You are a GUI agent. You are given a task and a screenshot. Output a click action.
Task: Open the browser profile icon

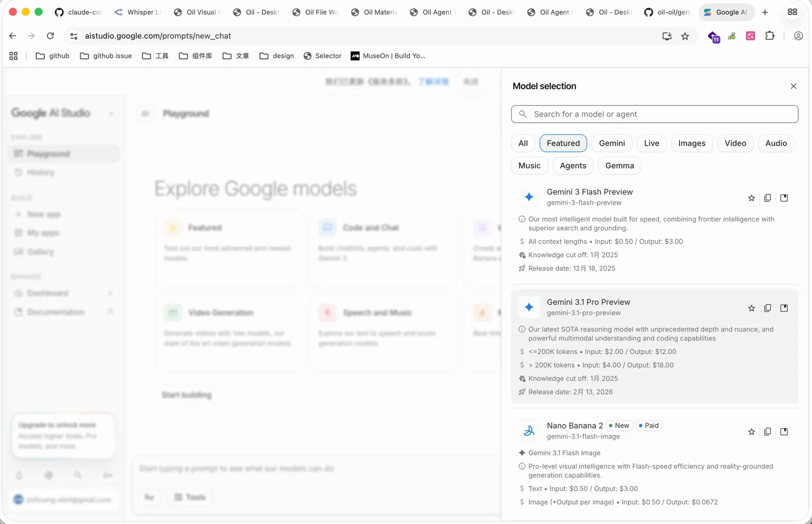[x=798, y=36]
